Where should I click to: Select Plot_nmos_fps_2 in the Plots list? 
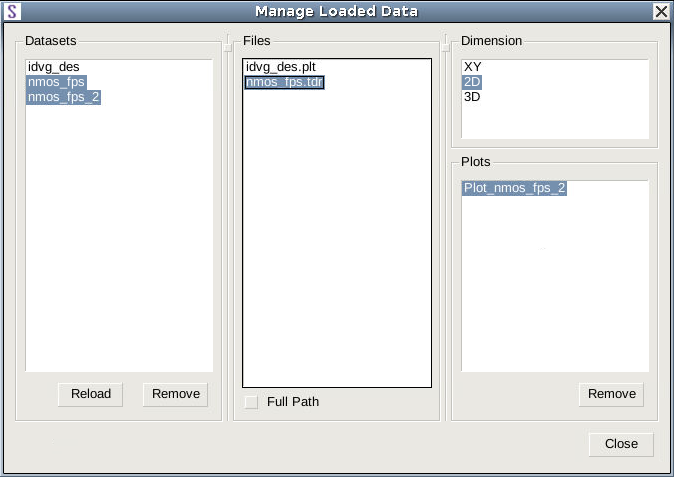coord(514,188)
